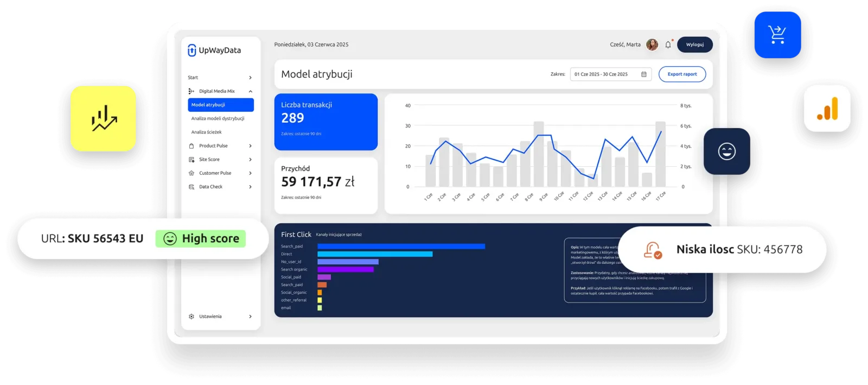Viewport: 868px width, 385px height.
Task: Open Ustawienia settings item
Action: [210, 317]
